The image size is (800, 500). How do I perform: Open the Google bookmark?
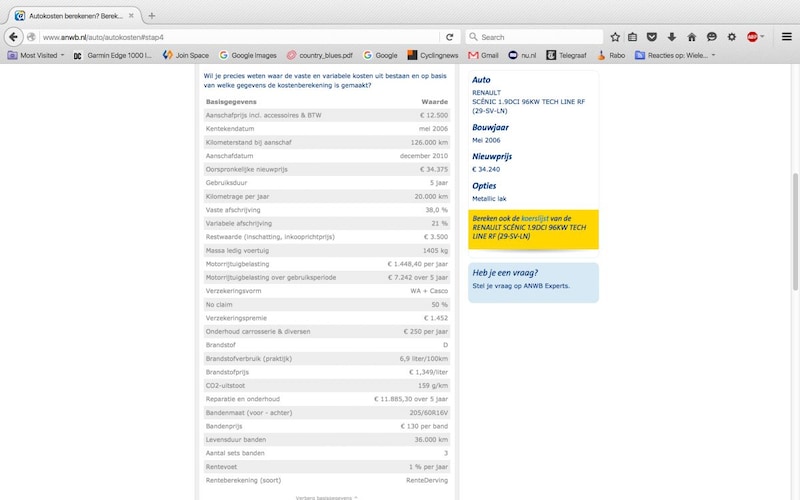pos(380,55)
